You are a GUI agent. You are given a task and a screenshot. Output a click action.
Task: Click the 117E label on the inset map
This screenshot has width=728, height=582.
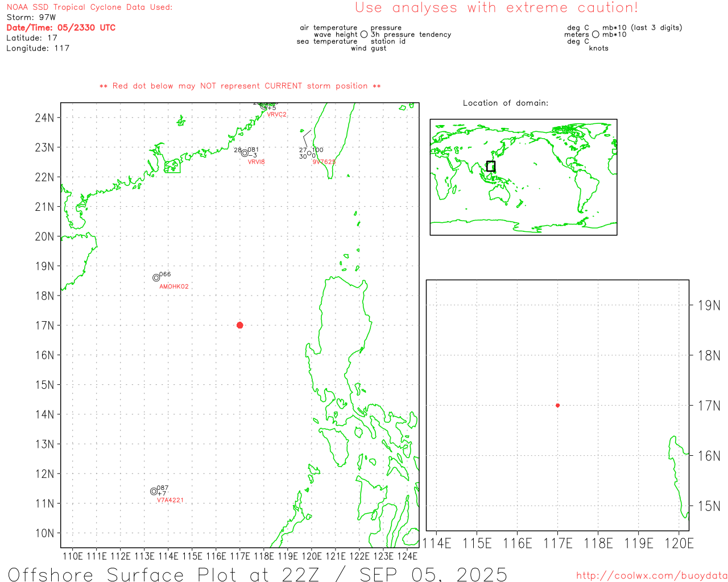click(x=558, y=543)
